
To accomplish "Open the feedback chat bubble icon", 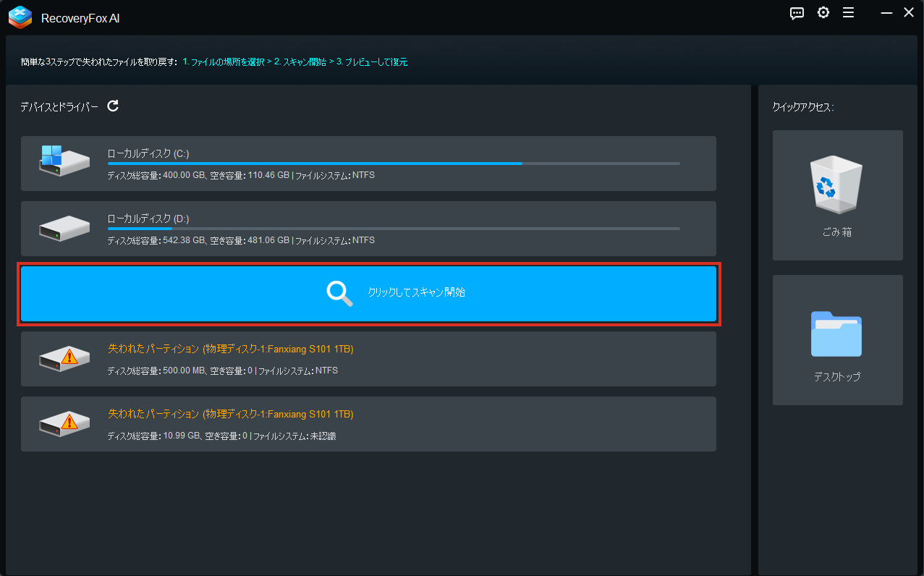I will pyautogui.click(x=797, y=13).
